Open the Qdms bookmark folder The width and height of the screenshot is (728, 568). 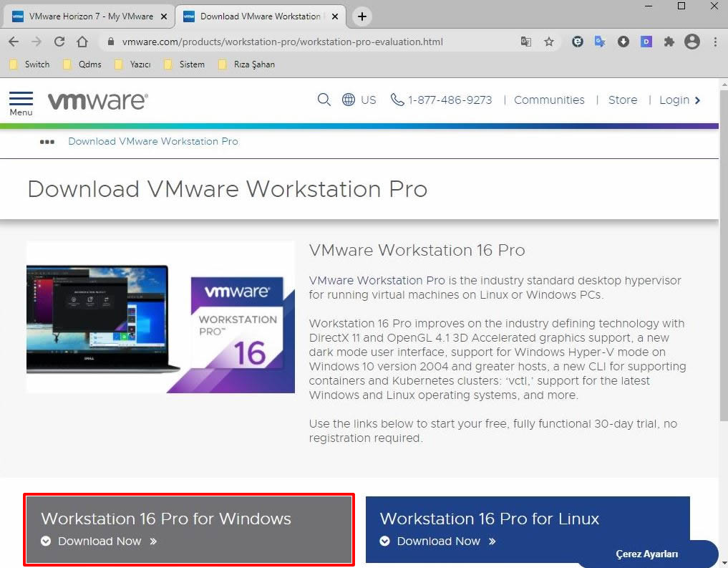82,64
